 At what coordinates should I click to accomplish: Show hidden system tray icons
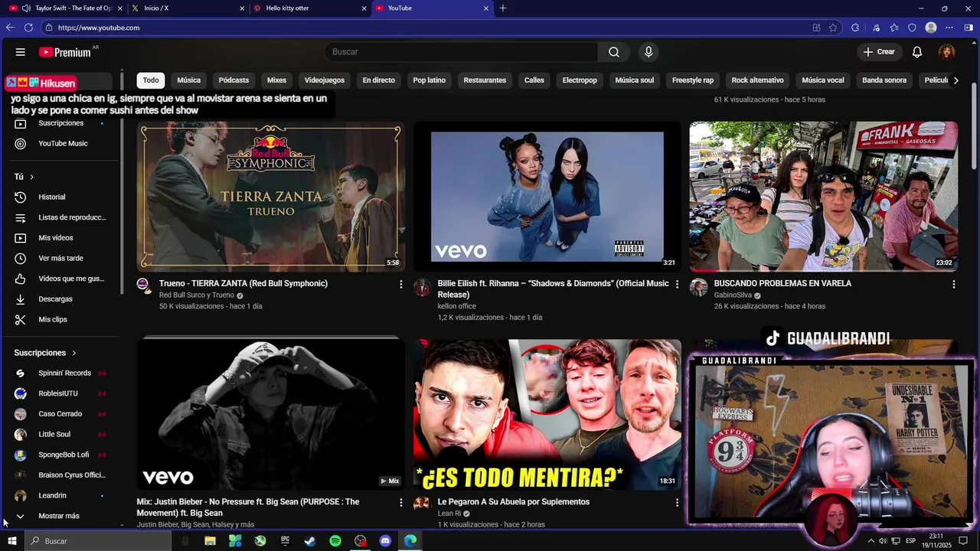(x=871, y=541)
